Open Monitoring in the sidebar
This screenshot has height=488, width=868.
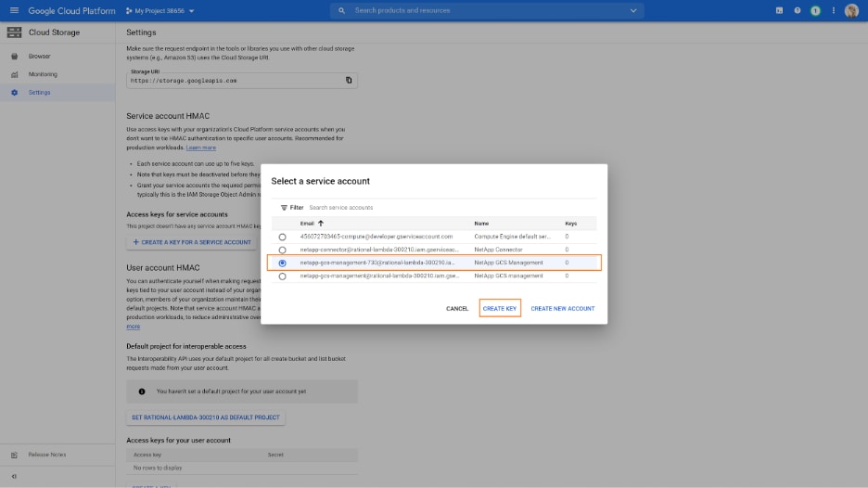pyautogui.click(x=42, y=74)
